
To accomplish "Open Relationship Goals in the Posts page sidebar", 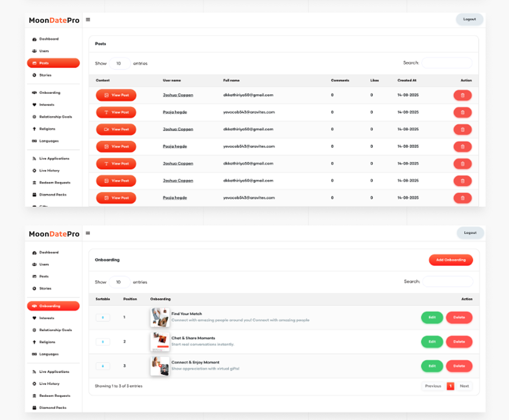I will tap(55, 117).
